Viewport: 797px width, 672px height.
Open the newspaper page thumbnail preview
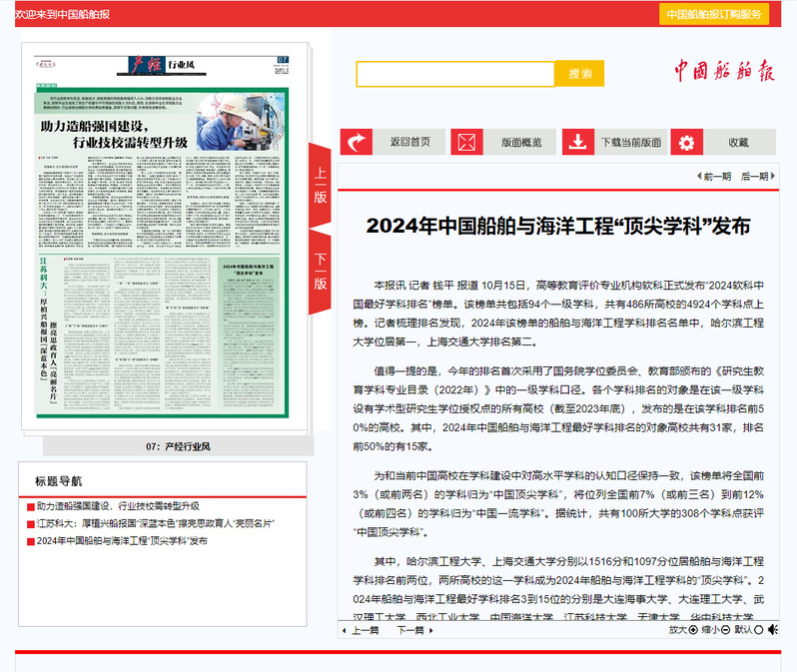pyautogui.click(x=167, y=240)
